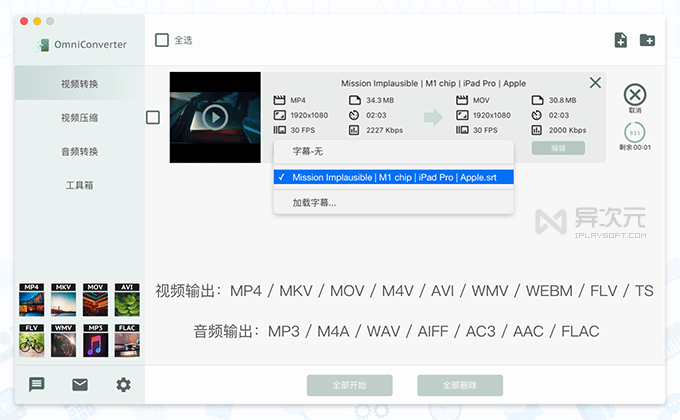Select the MP3 format preset thumbnail
This screenshot has width=680, height=420.
point(95,340)
